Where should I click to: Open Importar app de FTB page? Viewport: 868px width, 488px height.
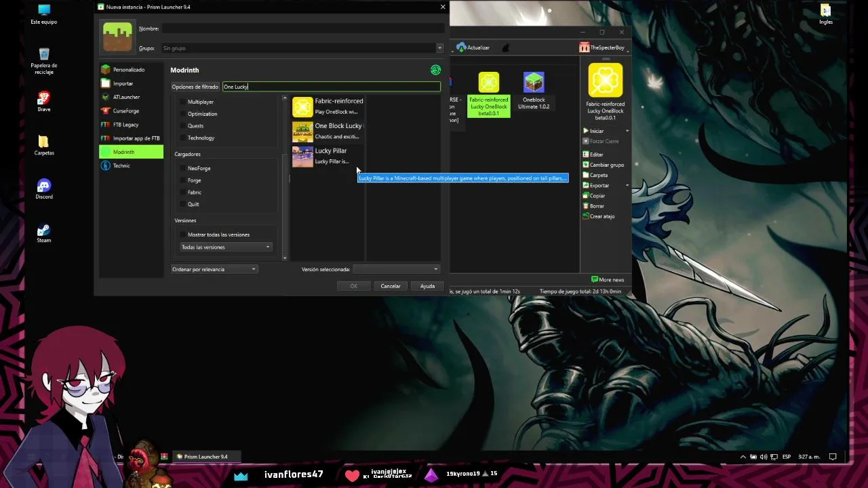tap(131, 138)
